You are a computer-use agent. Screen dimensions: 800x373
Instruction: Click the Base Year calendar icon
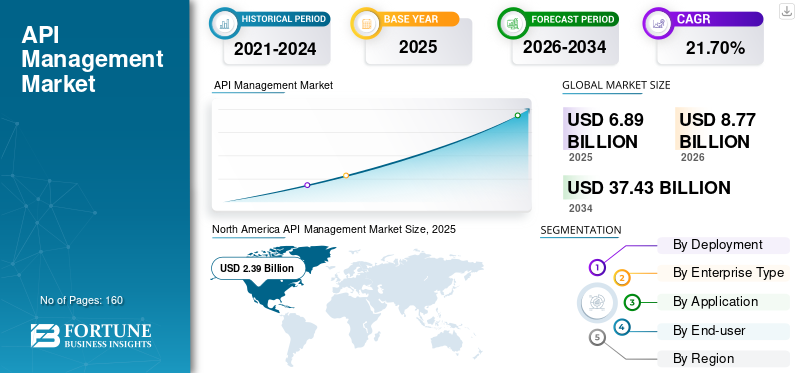click(x=365, y=23)
